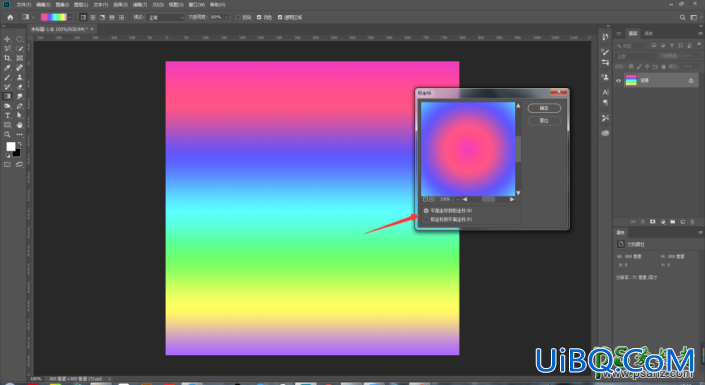Open the gradient preset picker arrow
Image resolution: width=705 pixels, height=385 pixels.
[70, 17]
